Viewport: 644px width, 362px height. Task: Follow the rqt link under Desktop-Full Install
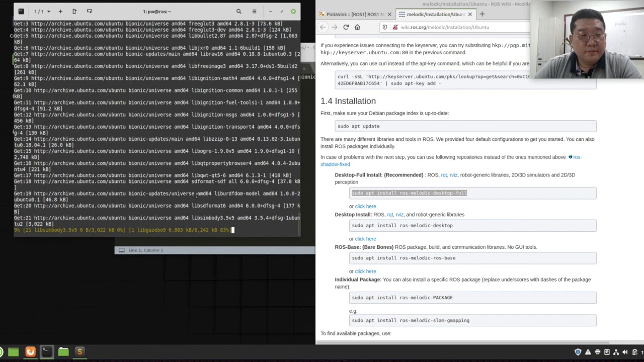tap(444, 175)
